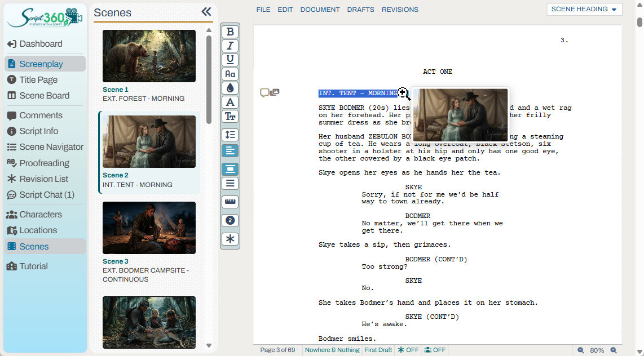Click the scene image icon beside heading
The height and width of the screenshot is (356, 644).
tap(275, 92)
